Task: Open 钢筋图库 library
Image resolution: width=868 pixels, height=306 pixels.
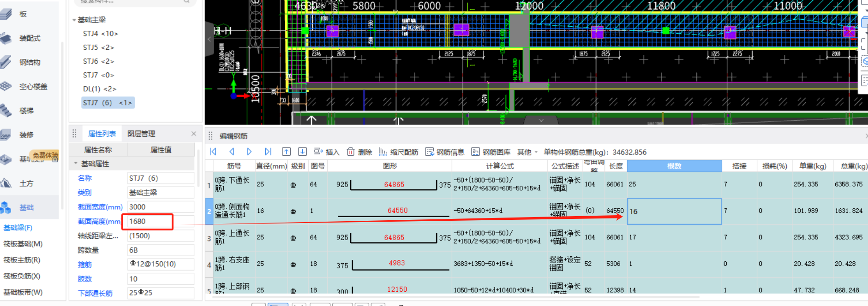Action: tap(491, 152)
